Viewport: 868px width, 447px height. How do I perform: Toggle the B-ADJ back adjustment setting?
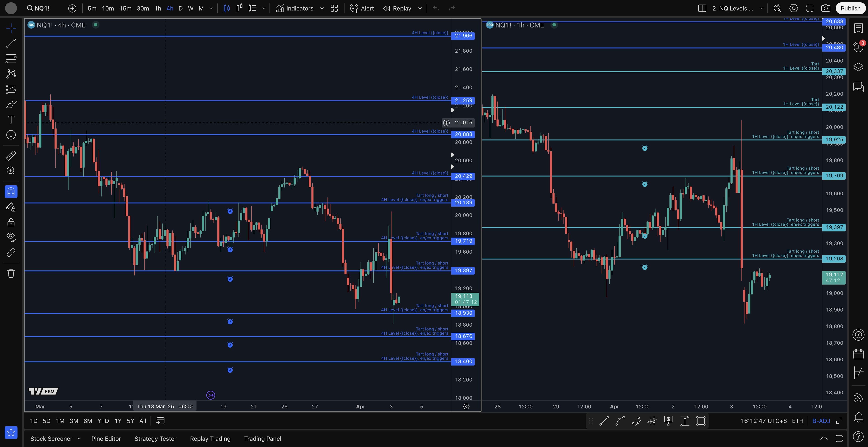(821, 421)
